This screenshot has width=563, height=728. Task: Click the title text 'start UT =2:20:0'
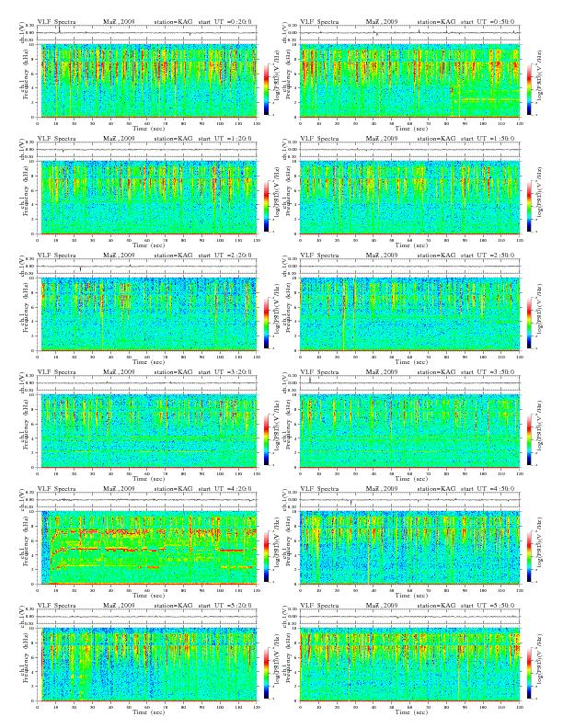pos(224,256)
